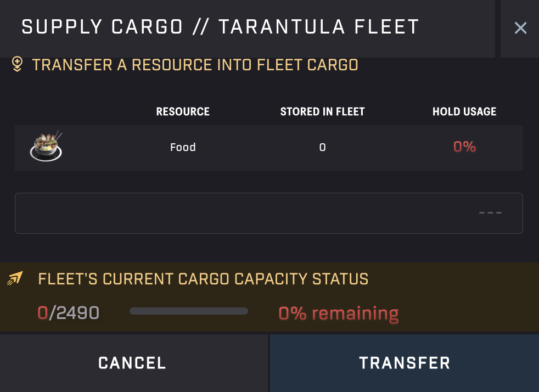539x392 pixels.
Task: Click the 0/2490 capacity counter
Action: [68, 312]
